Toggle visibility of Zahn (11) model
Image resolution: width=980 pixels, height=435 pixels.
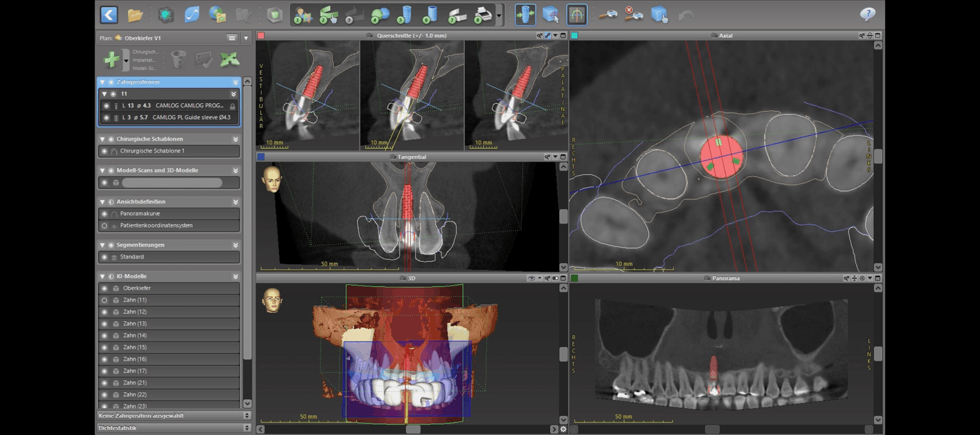104,300
